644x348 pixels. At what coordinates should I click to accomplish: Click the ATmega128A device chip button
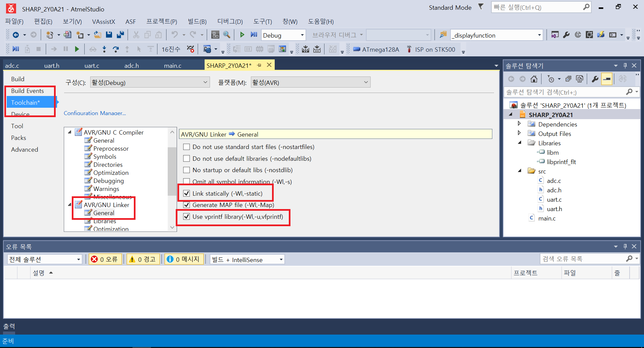tap(376, 49)
